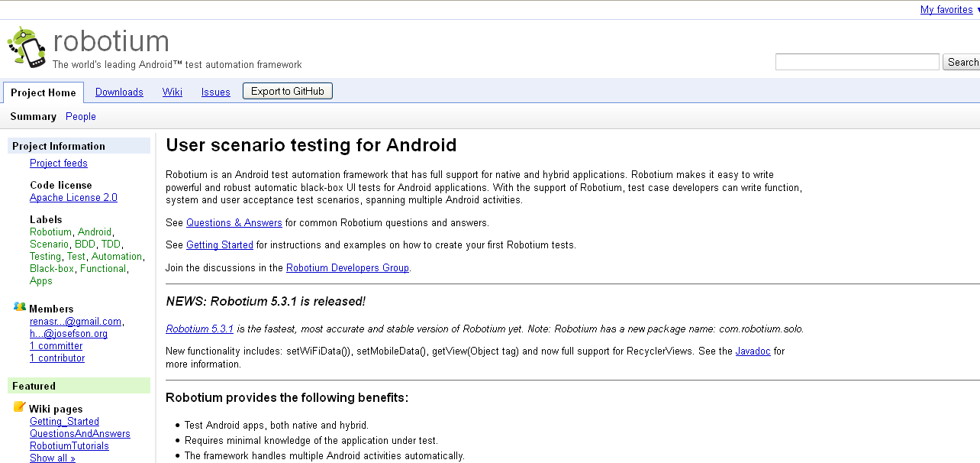The height and width of the screenshot is (463, 980).
Task: Select the Project Home tab
Action: click(44, 92)
